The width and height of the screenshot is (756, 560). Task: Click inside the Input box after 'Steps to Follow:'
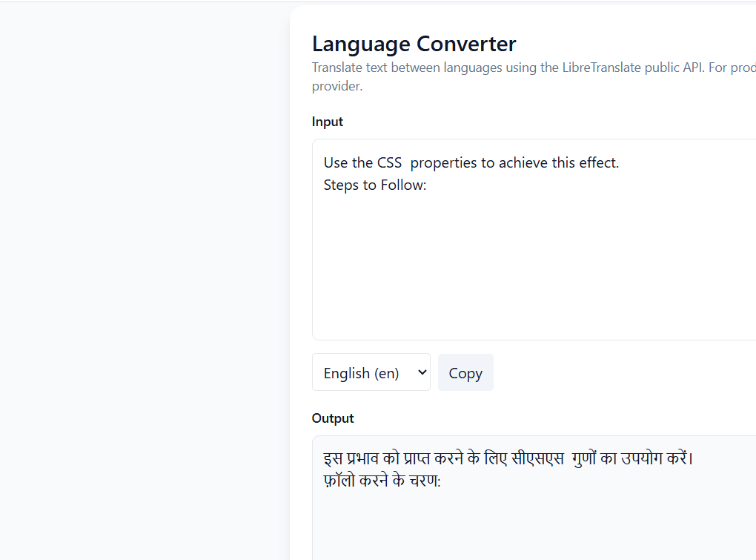coord(445,185)
